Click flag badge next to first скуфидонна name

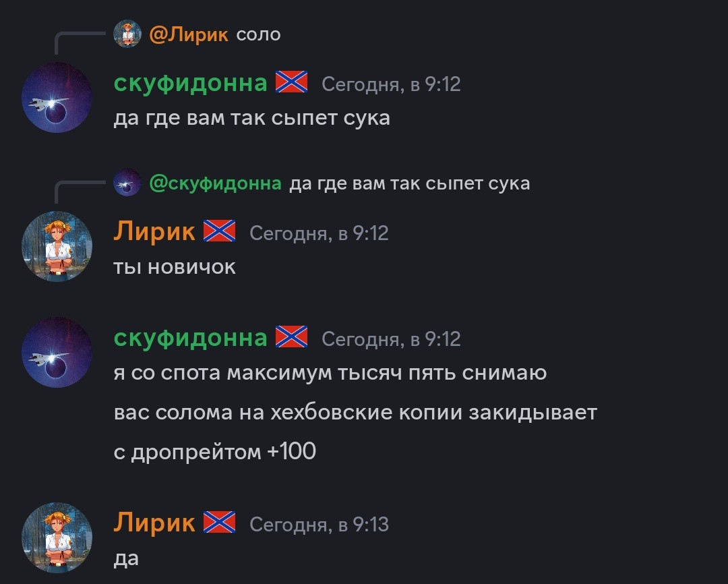click(x=292, y=82)
